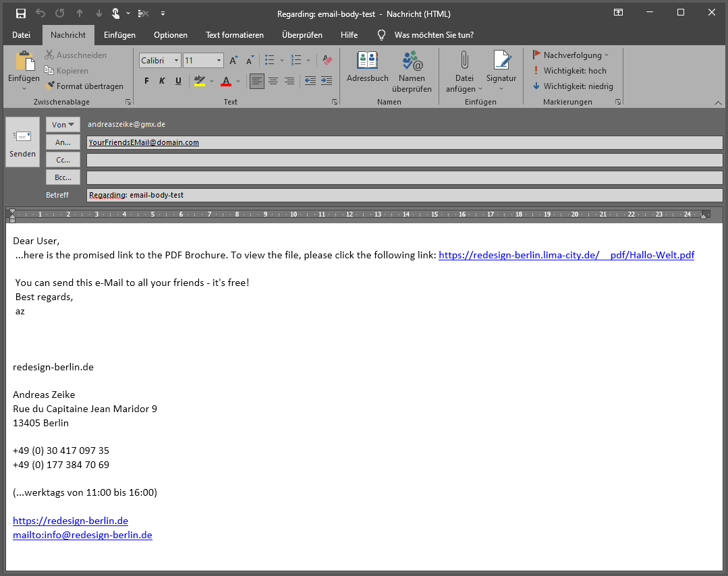Expand Markierungen dialog launcher
Screen dimensions: 728x576
[618, 102]
